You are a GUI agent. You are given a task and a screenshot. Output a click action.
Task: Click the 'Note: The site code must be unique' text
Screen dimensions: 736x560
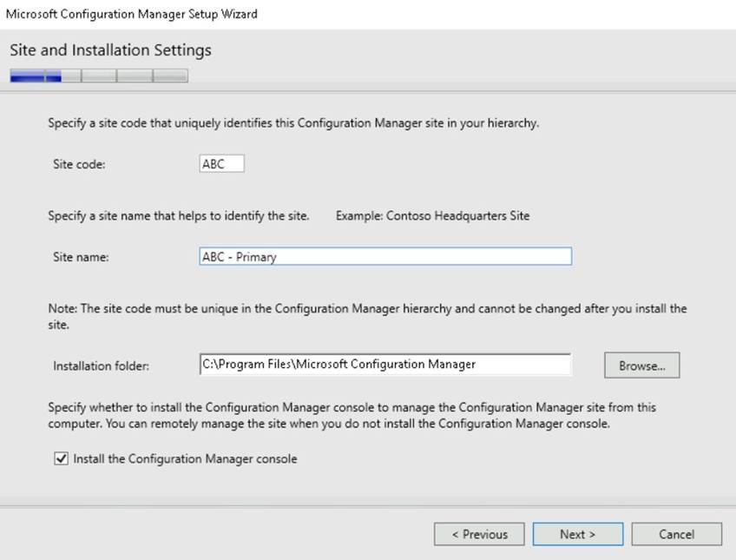point(367,316)
